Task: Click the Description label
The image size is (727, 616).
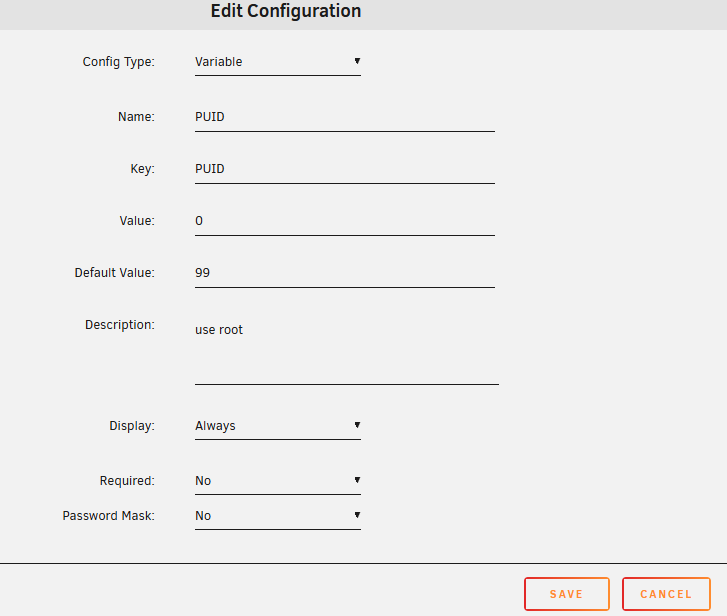Action: click(x=120, y=325)
